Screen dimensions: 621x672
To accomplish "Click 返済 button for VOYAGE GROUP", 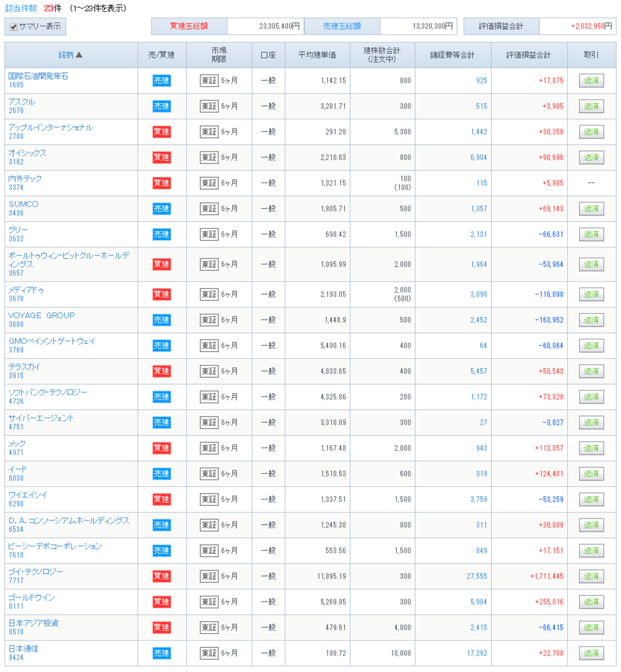I will click(x=591, y=320).
